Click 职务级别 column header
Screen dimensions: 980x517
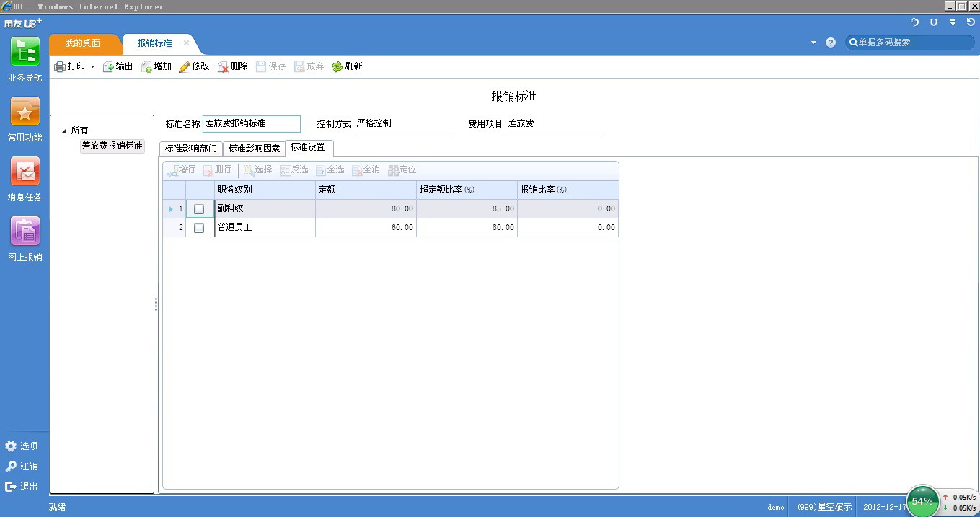coord(265,190)
